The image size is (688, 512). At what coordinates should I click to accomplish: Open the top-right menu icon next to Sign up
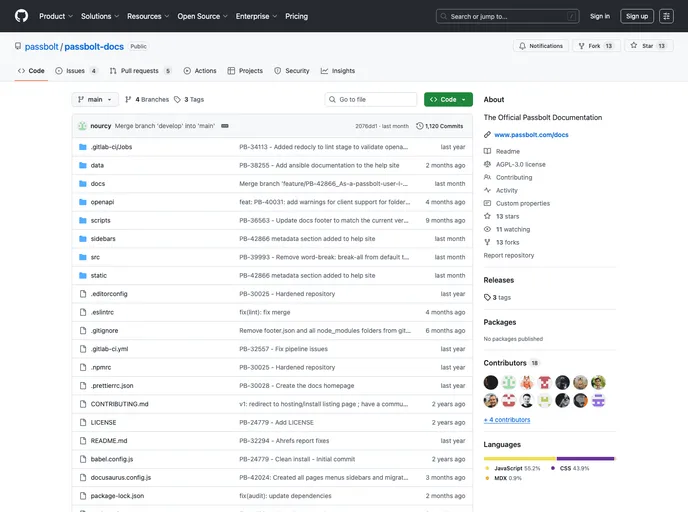666,16
